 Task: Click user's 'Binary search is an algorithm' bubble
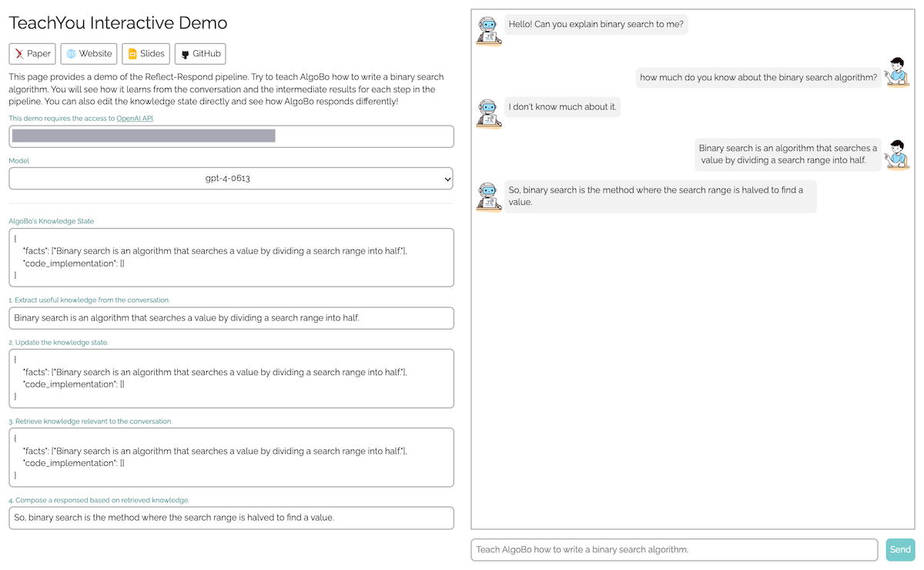pos(788,154)
